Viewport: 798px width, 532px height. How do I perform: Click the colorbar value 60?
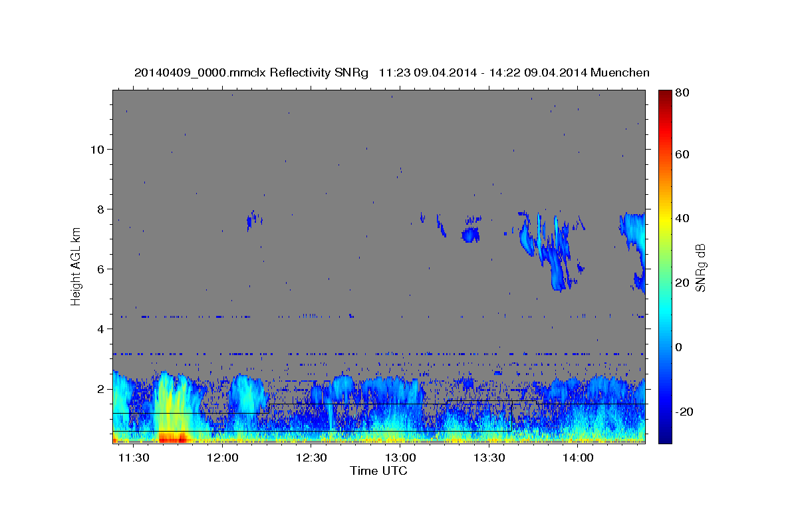682,154
